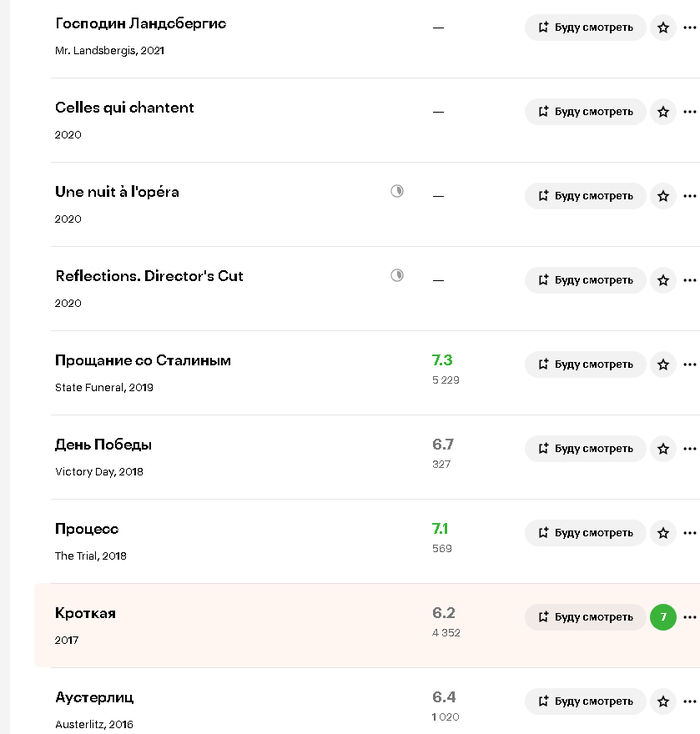
Task: Open three-dot menu for Прощание со Сталиным
Action: (689, 364)
